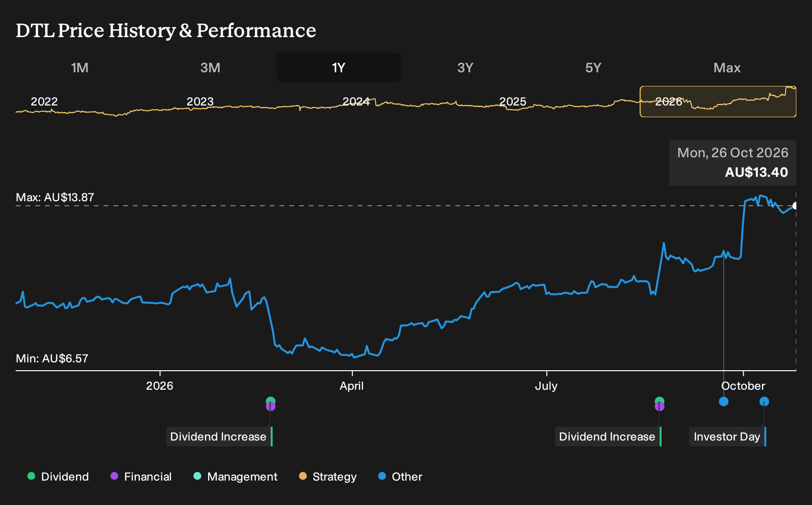The image size is (812, 505).
Task: Toggle the Dividend legend filter
Action: point(58,477)
